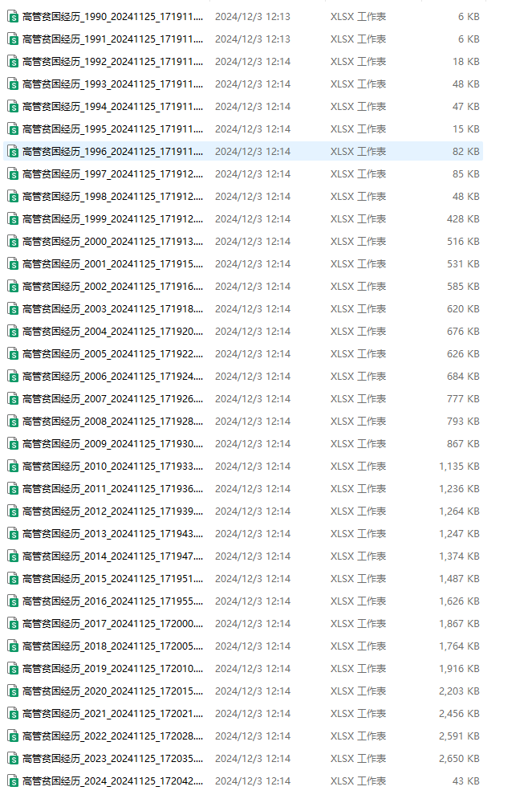Highlight the file 高管贫困经历_2008

(112, 421)
